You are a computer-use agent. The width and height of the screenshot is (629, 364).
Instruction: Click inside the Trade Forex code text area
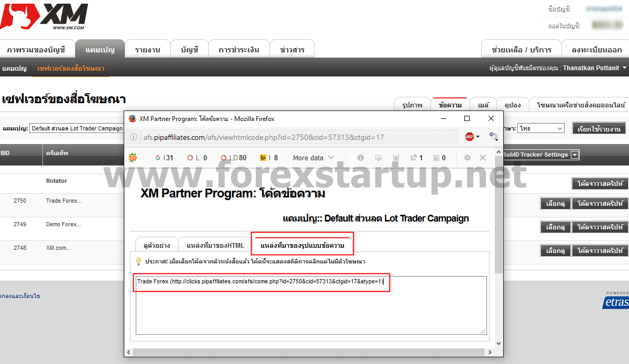tap(311, 305)
